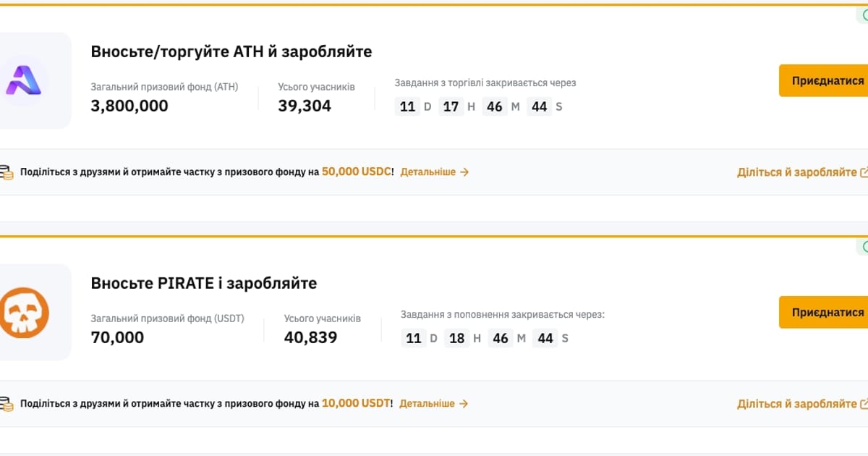Image resolution: width=868 pixels, height=456 pixels.
Task: Click the participants count 40,839
Action: [312, 337]
